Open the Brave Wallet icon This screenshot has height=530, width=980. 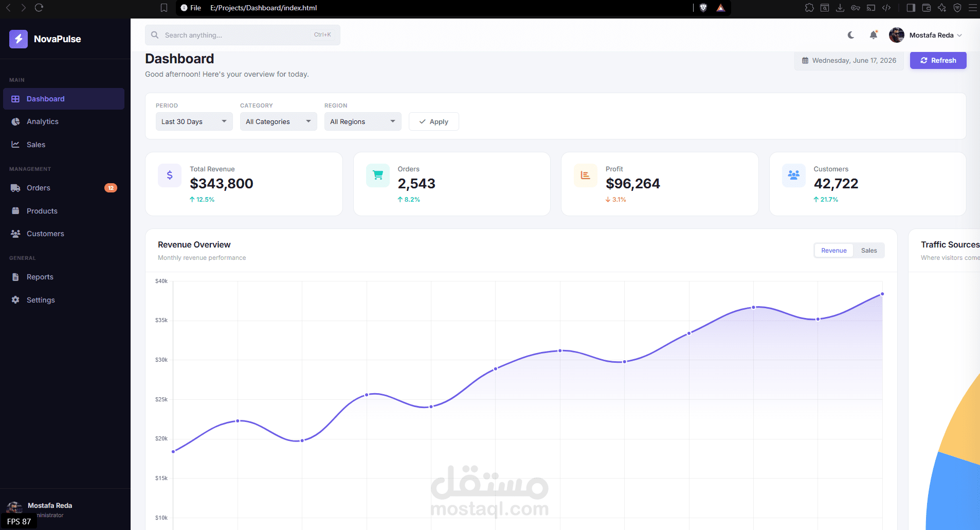click(927, 8)
